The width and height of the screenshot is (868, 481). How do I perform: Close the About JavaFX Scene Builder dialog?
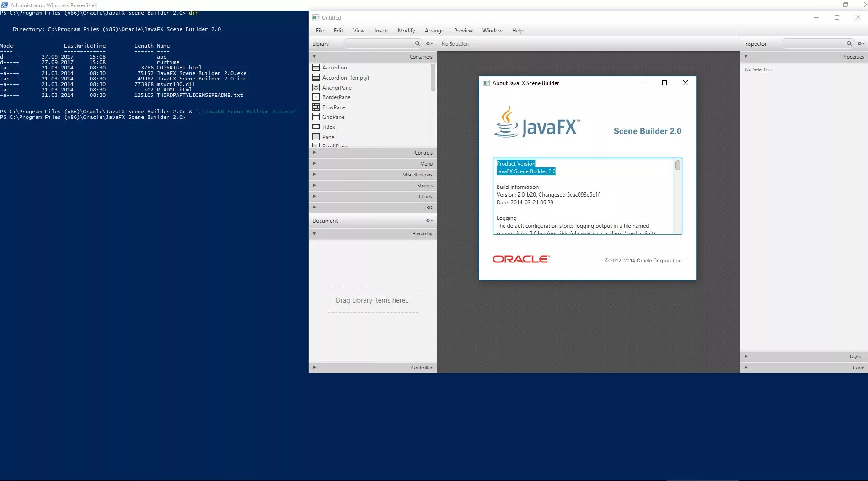685,83
